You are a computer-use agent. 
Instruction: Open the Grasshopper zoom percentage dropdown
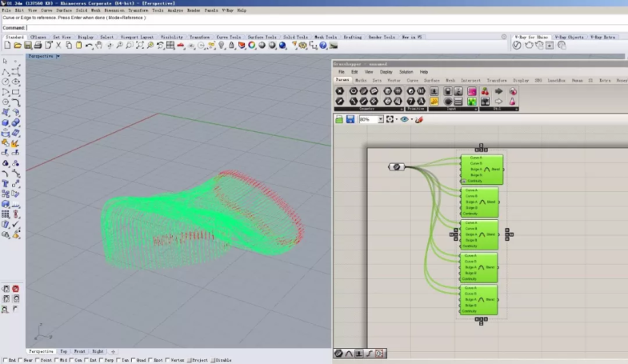(x=380, y=119)
